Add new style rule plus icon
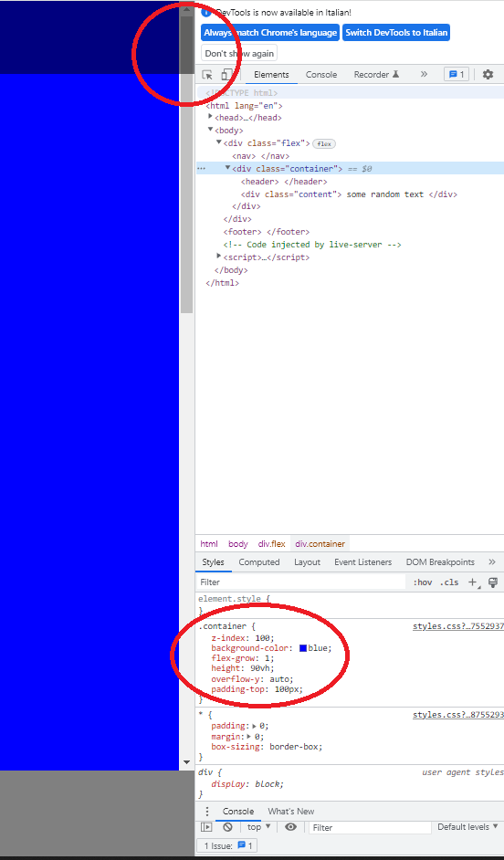 tap(472, 582)
